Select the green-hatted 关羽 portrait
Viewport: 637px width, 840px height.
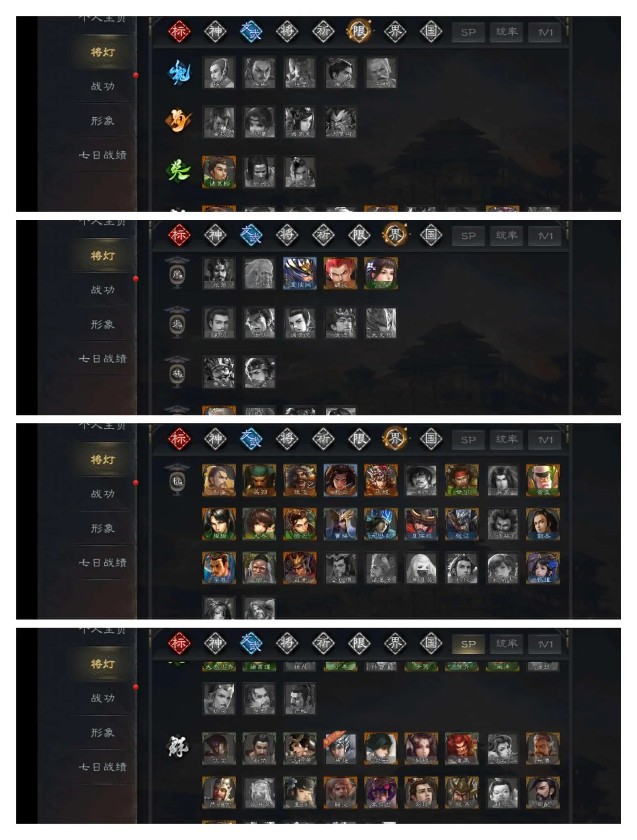coord(259,480)
